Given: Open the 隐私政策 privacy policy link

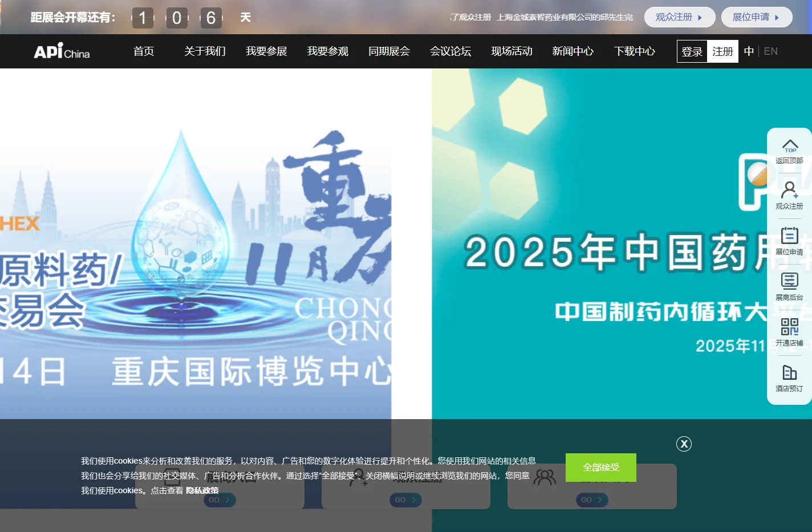Looking at the screenshot, I should tap(202, 490).
